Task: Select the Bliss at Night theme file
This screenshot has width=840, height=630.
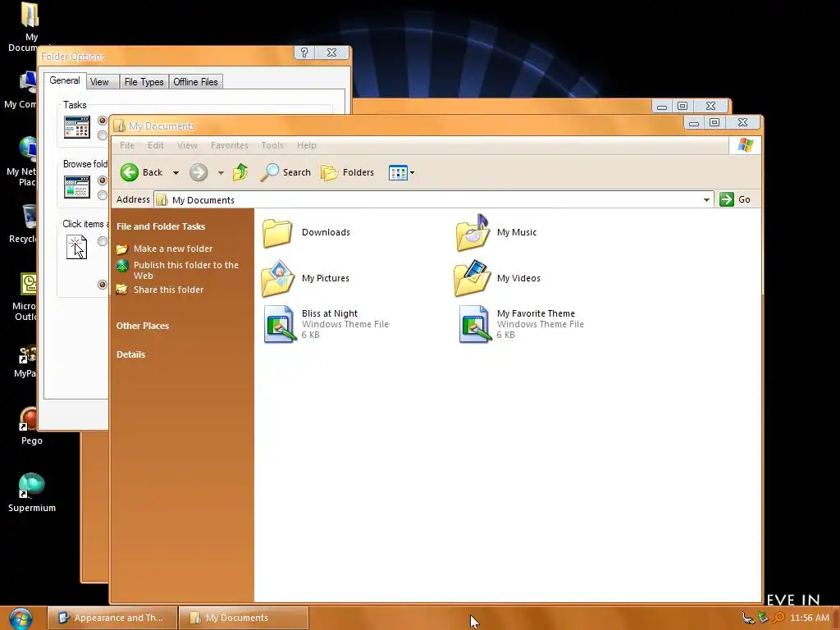Action: [326, 323]
